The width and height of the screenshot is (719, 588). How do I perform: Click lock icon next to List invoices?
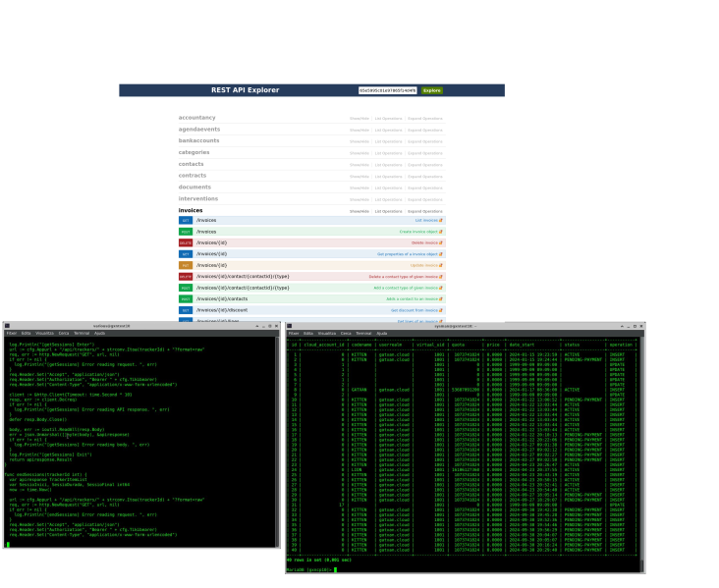[x=441, y=221]
